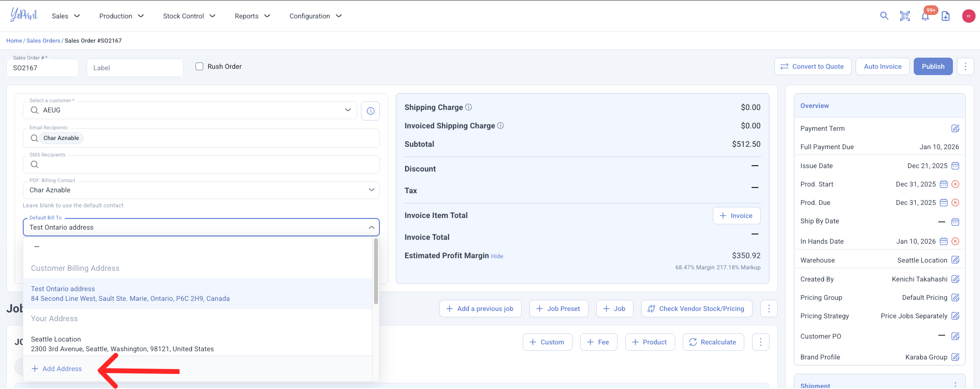The width and height of the screenshot is (980, 389).
Task: Open the Stock Control menu
Action: pos(189,16)
